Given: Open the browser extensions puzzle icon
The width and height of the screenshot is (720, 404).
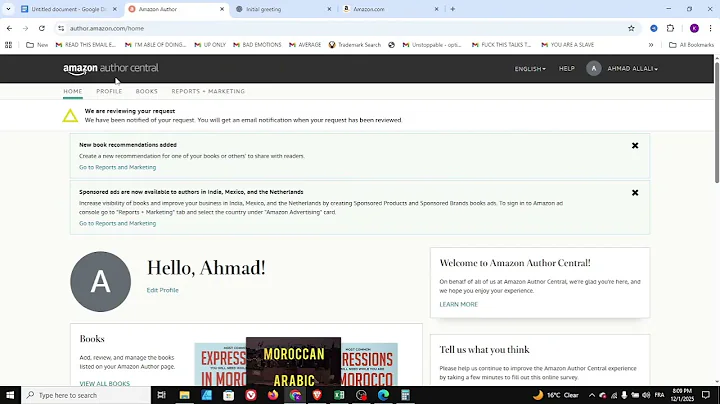Looking at the screenshot, I should (x=670, y=28).
